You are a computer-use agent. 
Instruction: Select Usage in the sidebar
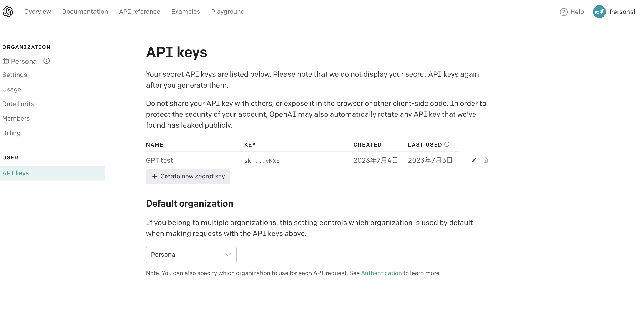pyautogui.click(x=12, y=89)
